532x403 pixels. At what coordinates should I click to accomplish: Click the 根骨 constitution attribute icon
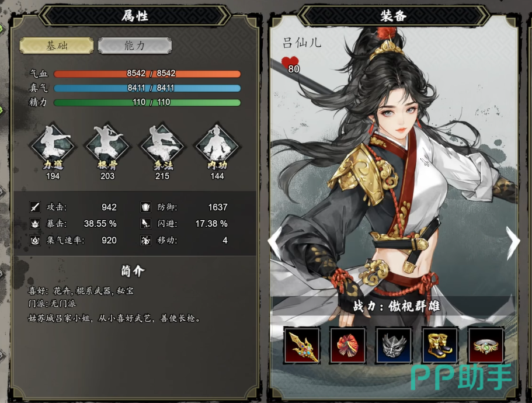tap(107, 146)
